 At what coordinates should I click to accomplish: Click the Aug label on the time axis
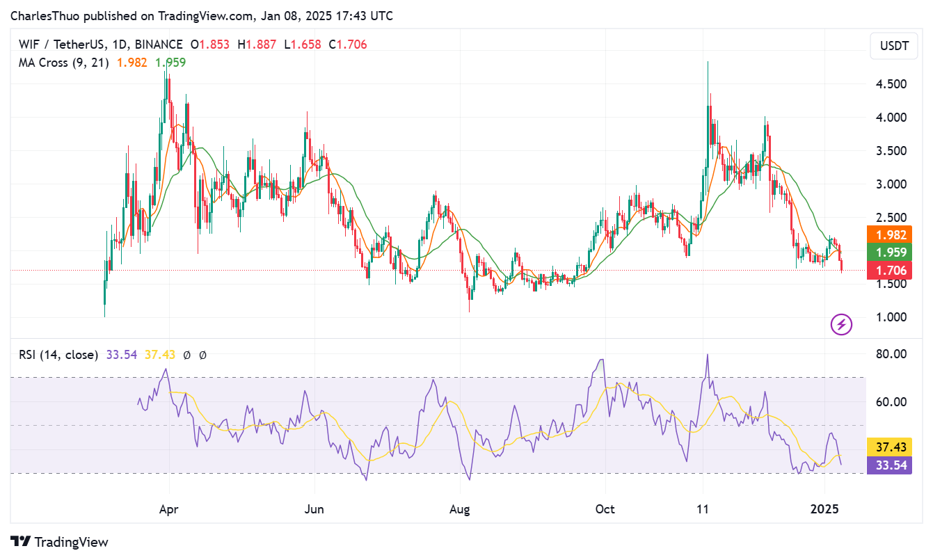460,509
